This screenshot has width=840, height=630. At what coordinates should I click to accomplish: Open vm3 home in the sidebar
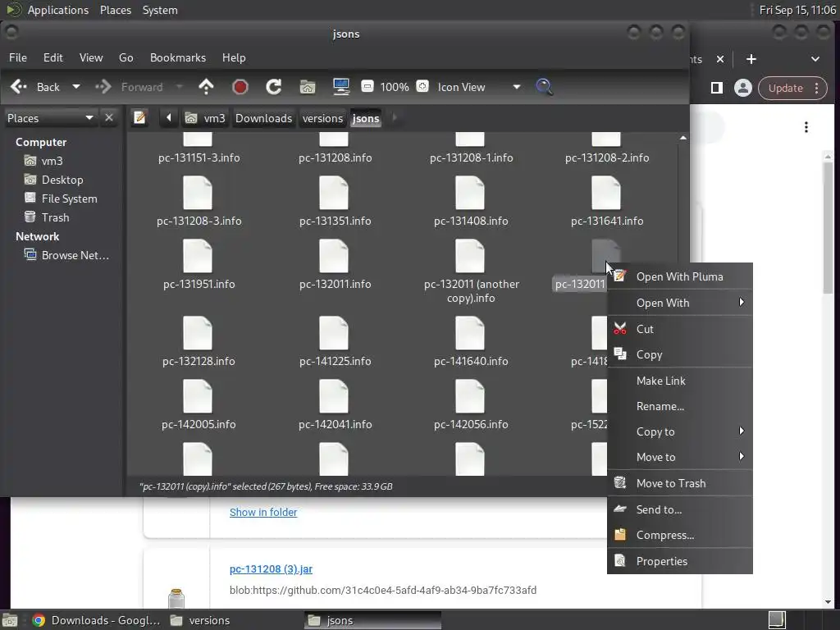52,161
